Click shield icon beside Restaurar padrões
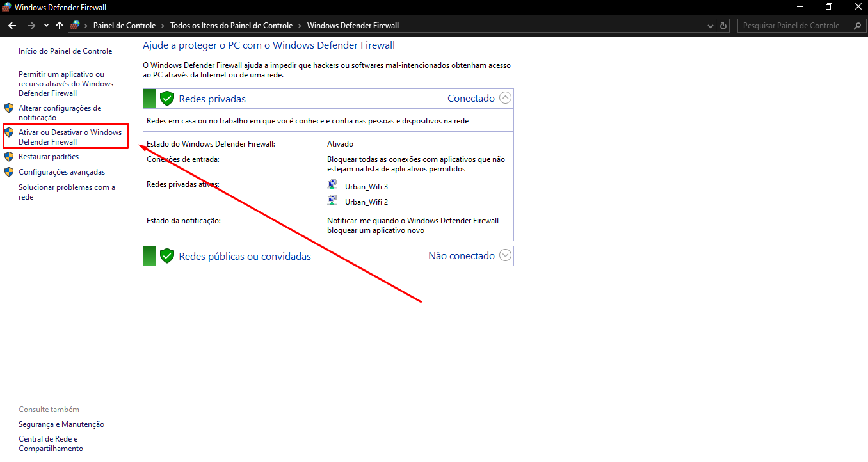 point(9,157)
